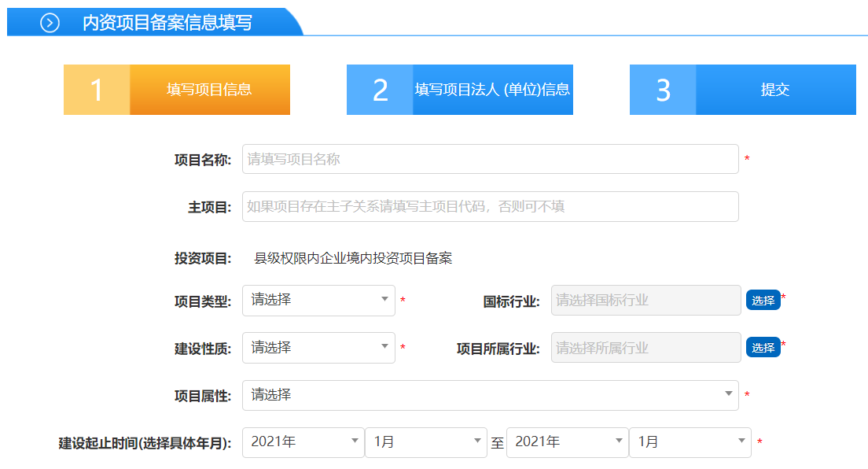Click the number 1 step box
This screenshot has height=469, width=868.
coord(97,90)
